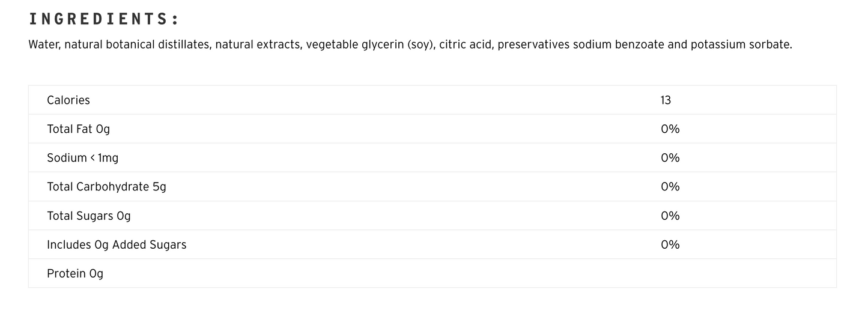
Task: Click 'vegetable glycerin (soy)' text
Action: click(370, 44)
